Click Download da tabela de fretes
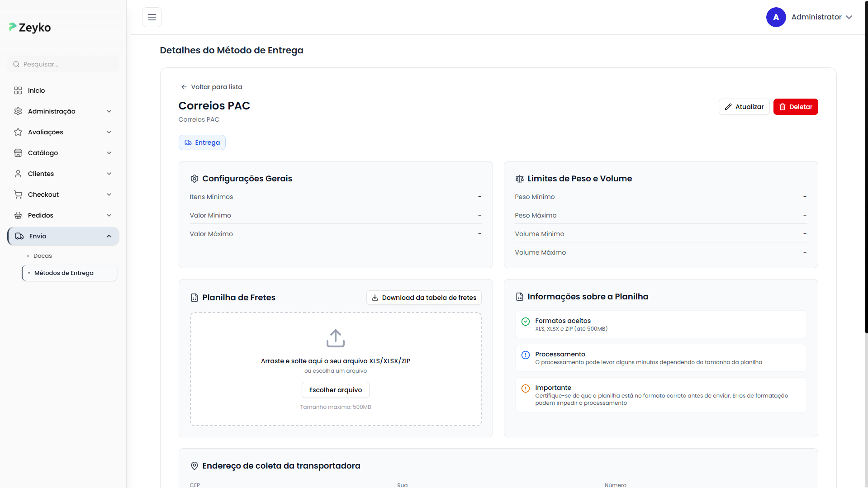This screenshot has height=488, width=868. [424, 298]
